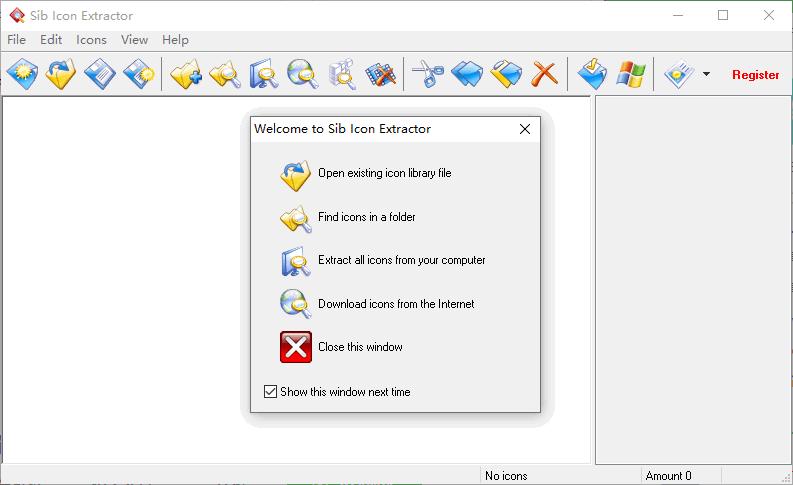This screenshot has height=485, width=793.
Task: Click the globe magnifier toolbar icon
Action: click(x=303, y=74)
